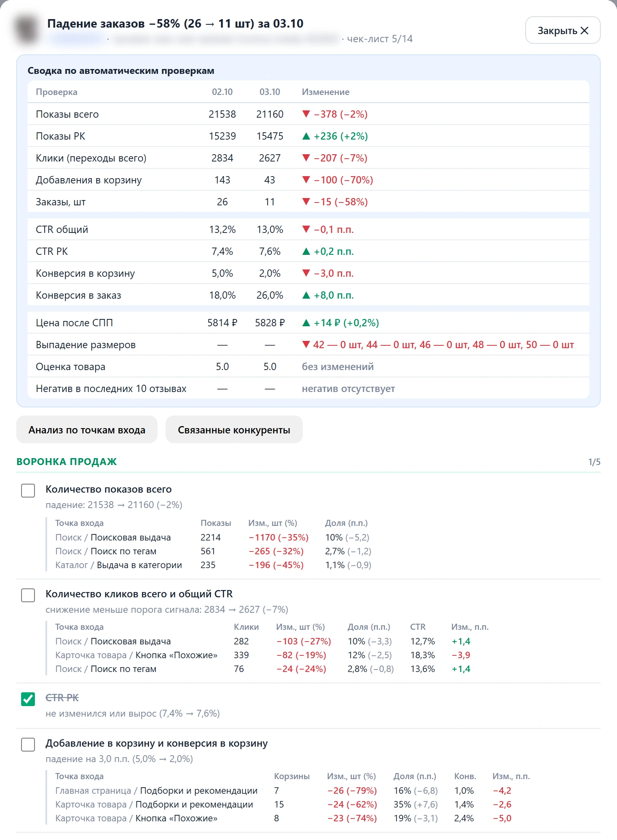This screenshot has width=617, height=840.
Task: Select the Выпадение размеров row label
Action: [x=86, y=345]
